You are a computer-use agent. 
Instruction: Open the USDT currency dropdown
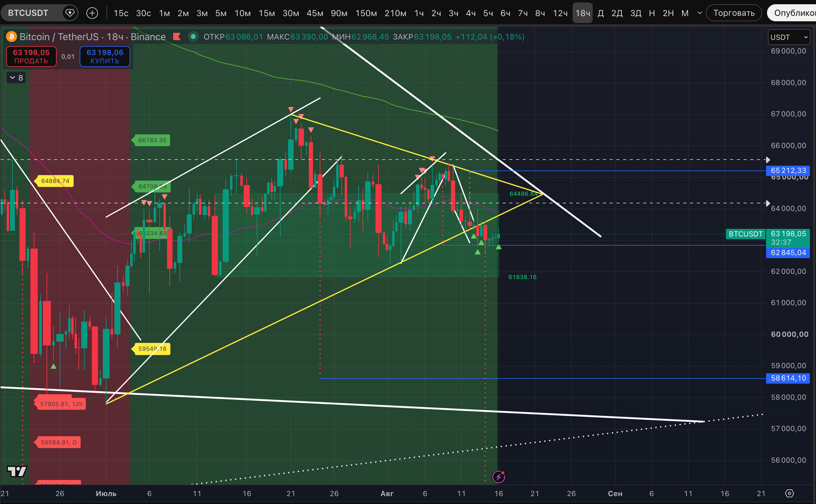[x=789, y=37]
